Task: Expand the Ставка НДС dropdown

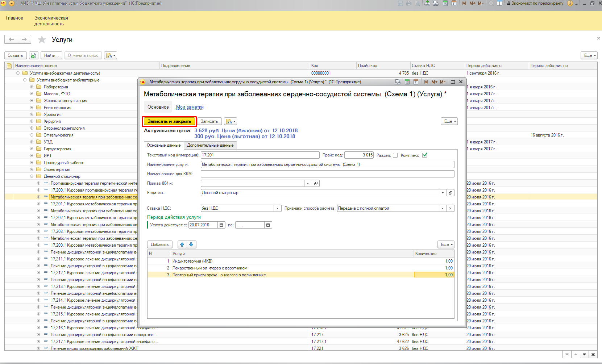Action: 278,208
